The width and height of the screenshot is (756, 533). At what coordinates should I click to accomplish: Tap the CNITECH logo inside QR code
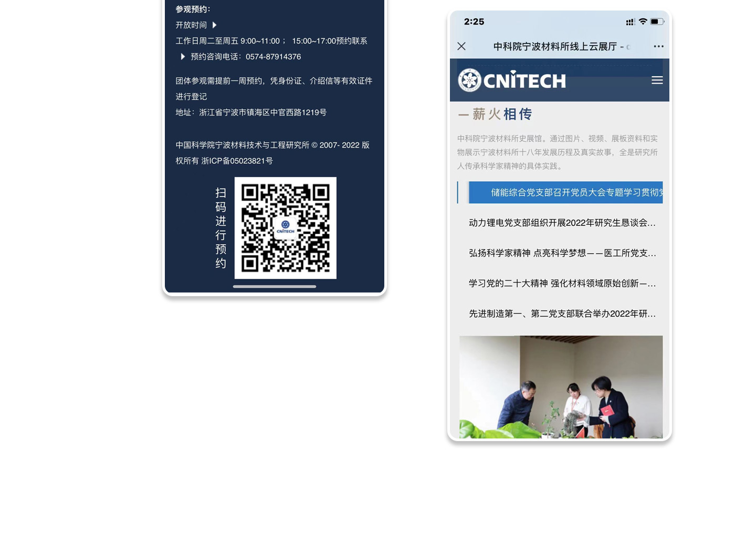286,227
